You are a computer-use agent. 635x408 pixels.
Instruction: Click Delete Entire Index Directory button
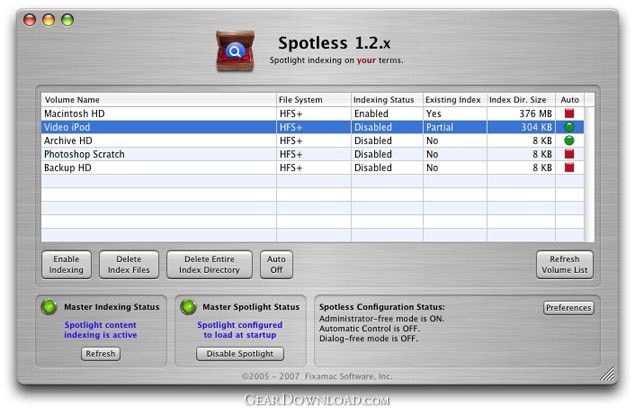[209, 264]
